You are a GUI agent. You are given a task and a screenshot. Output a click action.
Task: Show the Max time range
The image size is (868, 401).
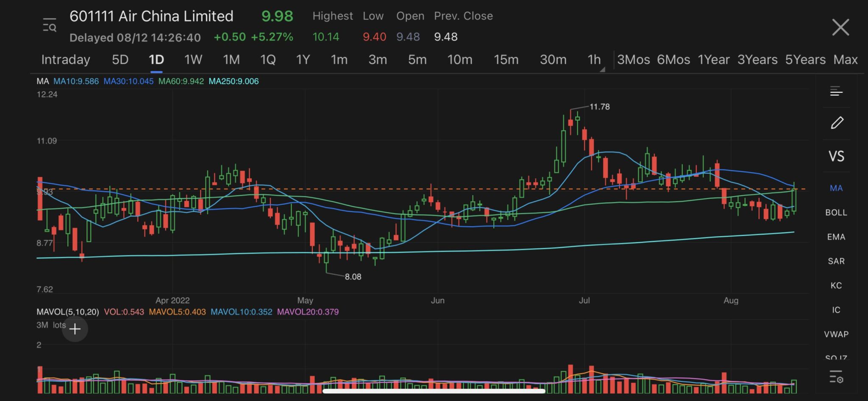click(x=846, y=60)
